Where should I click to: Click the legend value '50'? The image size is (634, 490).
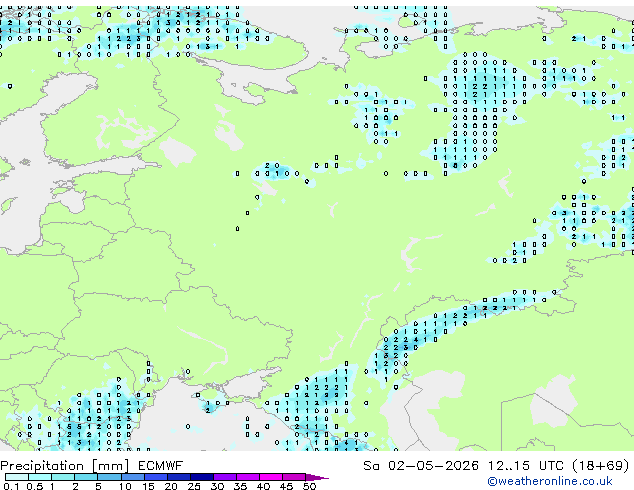[x=309, y=486]
